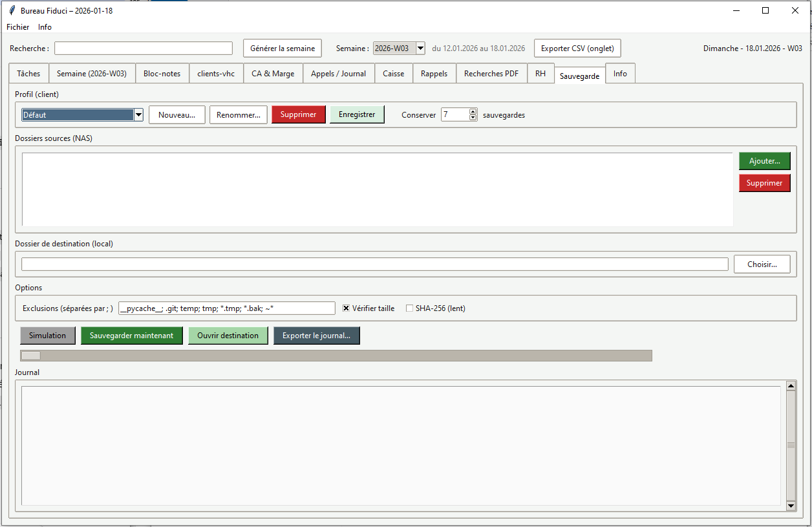Switch to the Tâches tab
812x527 pixels.
pyautogui.click(x=28, y=73)
